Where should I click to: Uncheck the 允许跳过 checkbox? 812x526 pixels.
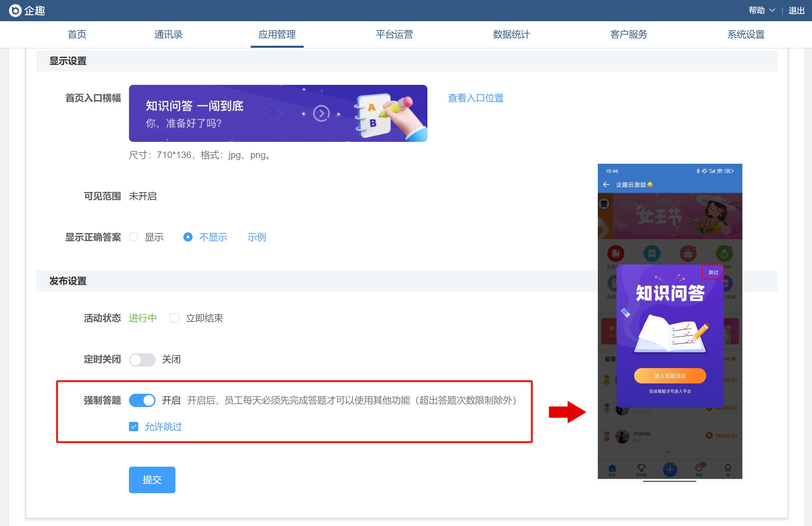(x=134, y=426)
